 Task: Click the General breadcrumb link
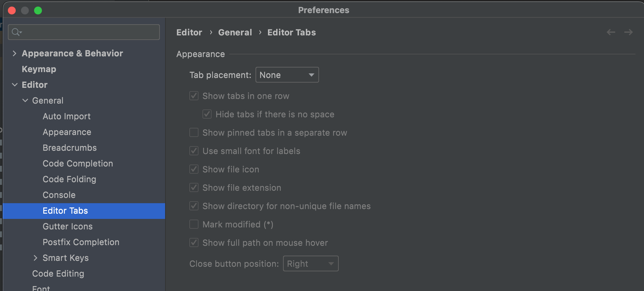point(235,32)
